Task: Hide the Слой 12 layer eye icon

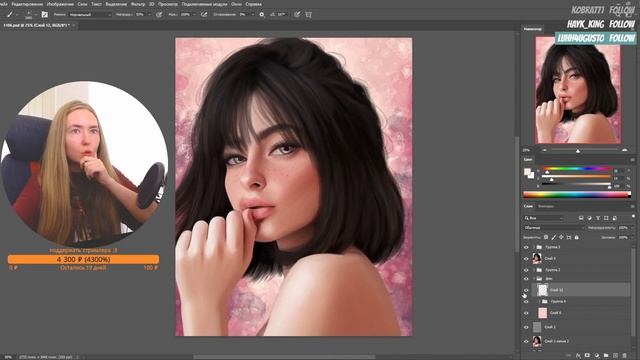Action: tap(526, 290)
